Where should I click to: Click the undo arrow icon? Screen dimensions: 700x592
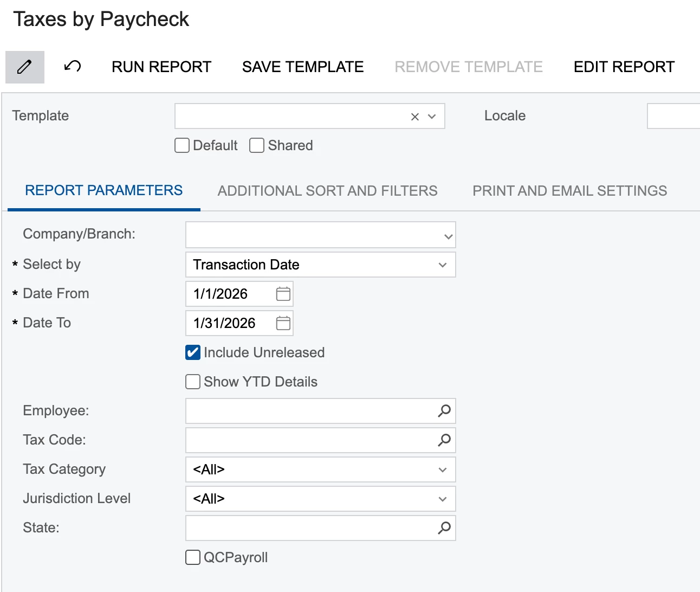73,67
